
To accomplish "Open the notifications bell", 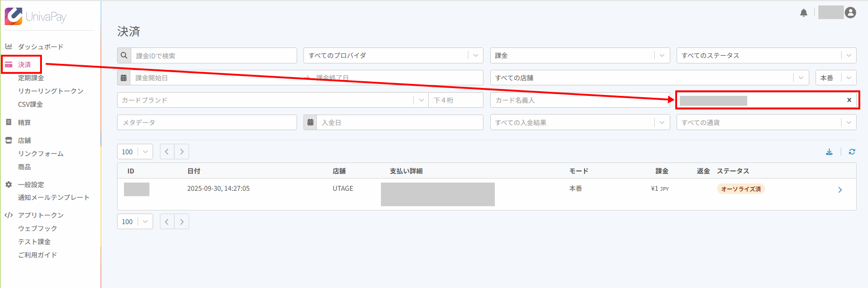I will [804, 13].
